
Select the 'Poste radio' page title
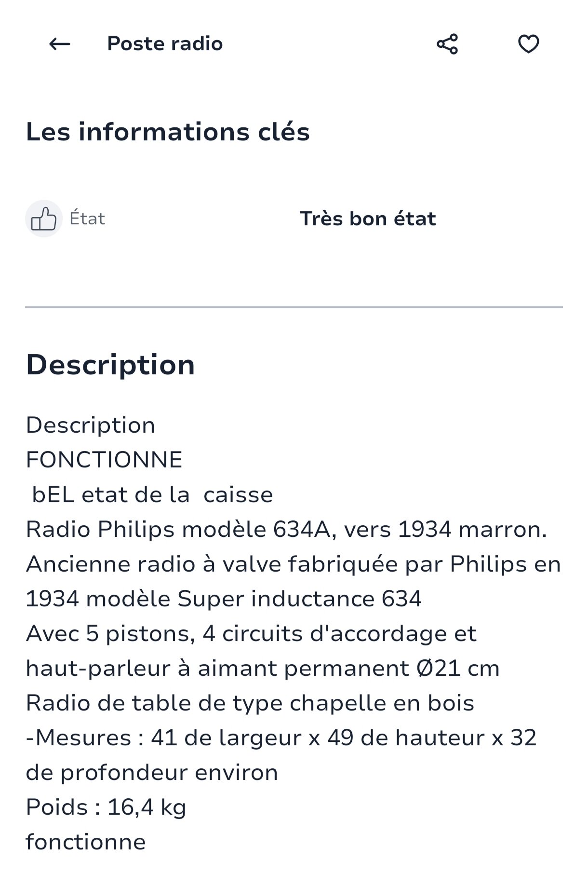coord(165,44)
